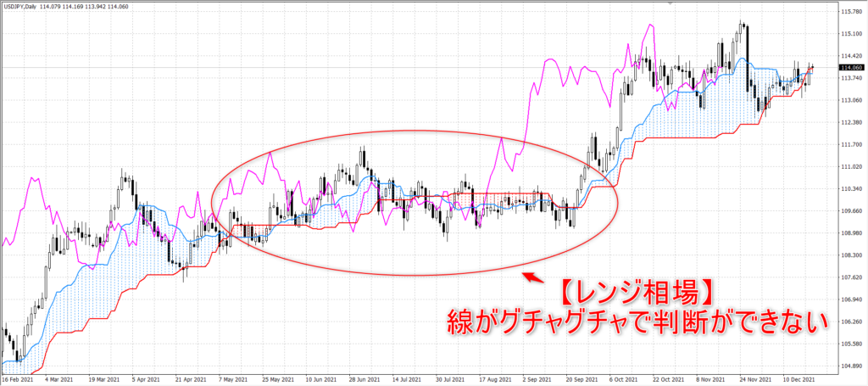
Task: Click the 17 Aug 2021 date label
Action: (x=495, y=382)
